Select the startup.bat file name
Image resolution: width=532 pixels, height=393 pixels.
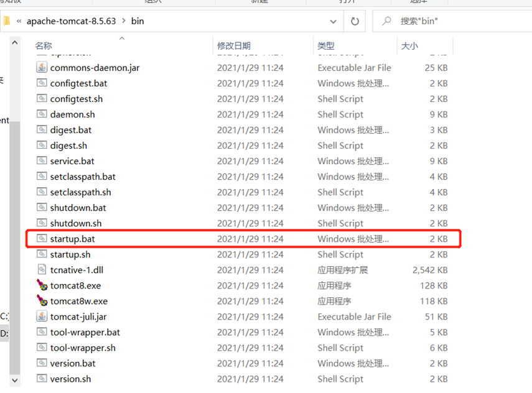coord(72,239)
